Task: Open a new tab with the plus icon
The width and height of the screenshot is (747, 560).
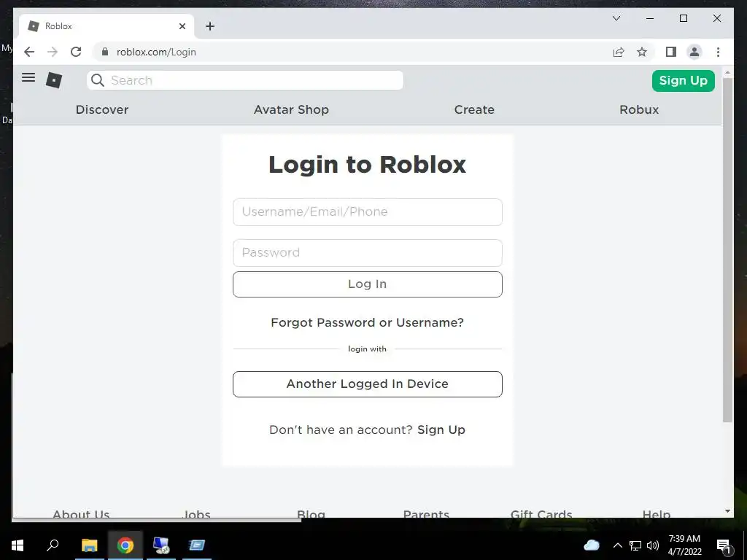Action: tap(210, 26)
